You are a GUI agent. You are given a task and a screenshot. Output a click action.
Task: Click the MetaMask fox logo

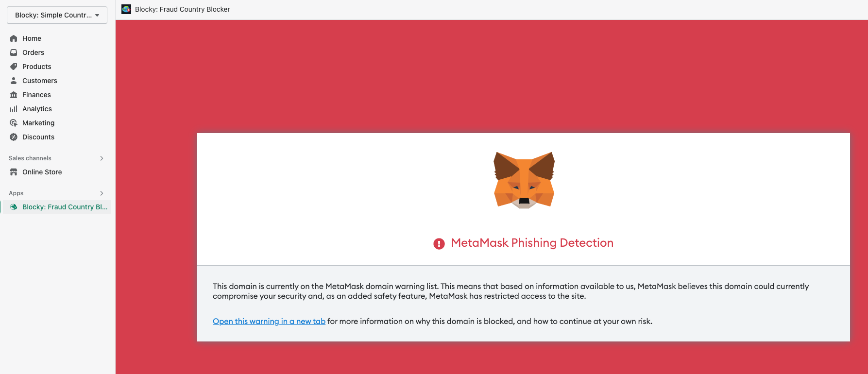(523, 180)
